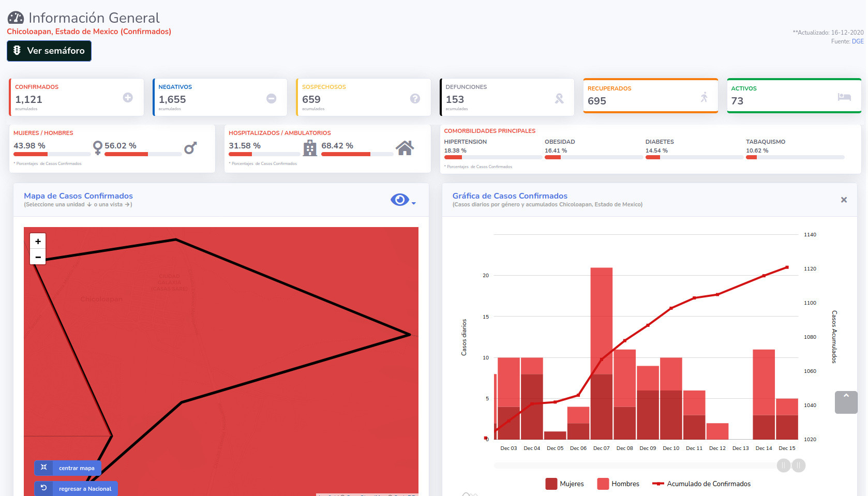
Task: Click the Gráfica de Casos Confirmados title
Action: tap(510, 196)
